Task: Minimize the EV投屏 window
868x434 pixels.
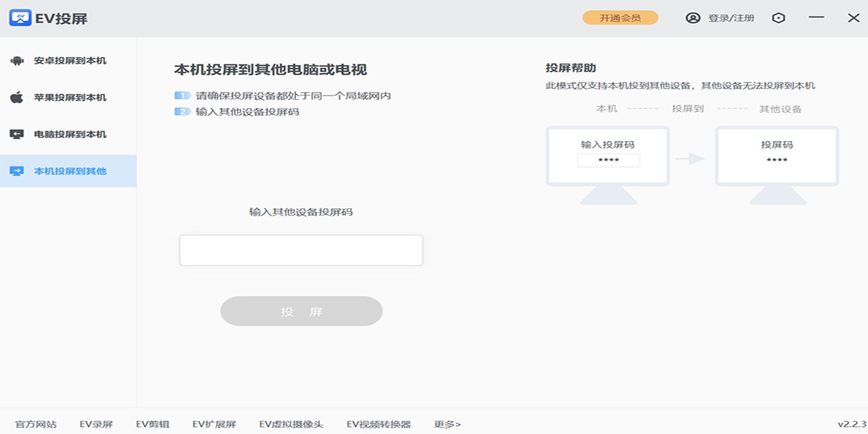Action: 817,18
